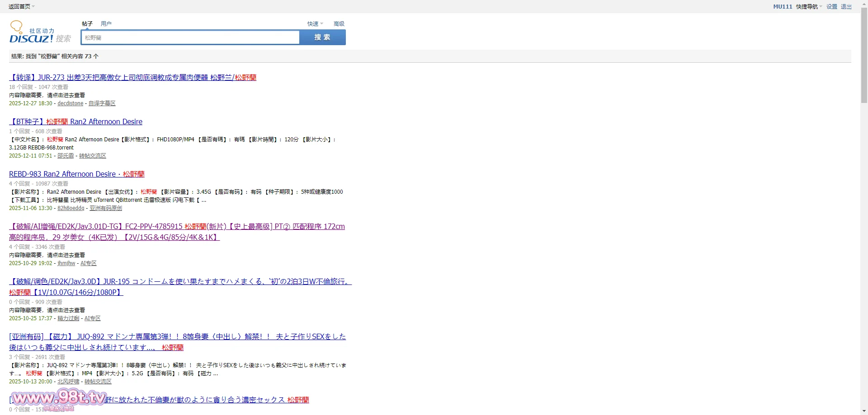Visit author decdistone's profile

click(x=70, y=103)
